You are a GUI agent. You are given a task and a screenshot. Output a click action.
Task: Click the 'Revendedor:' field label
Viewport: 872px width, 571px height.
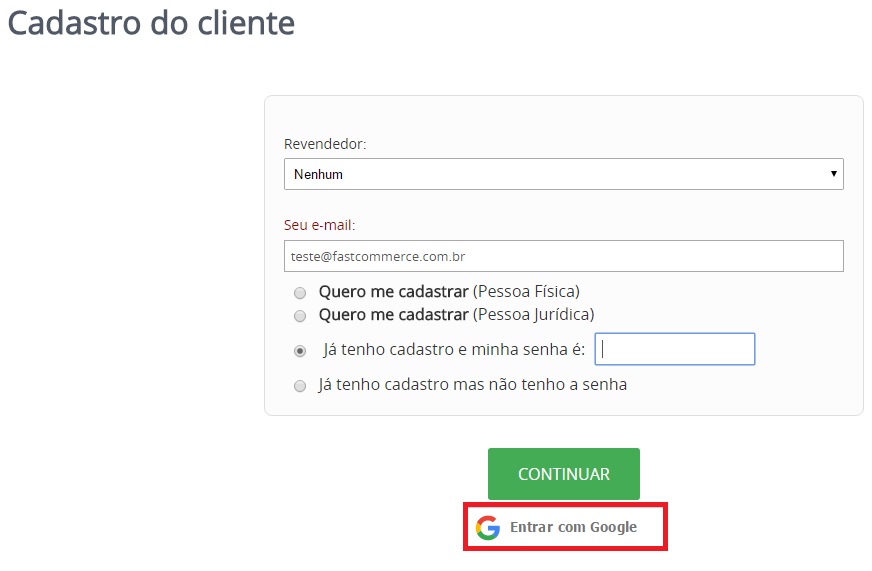pos(325,144)
